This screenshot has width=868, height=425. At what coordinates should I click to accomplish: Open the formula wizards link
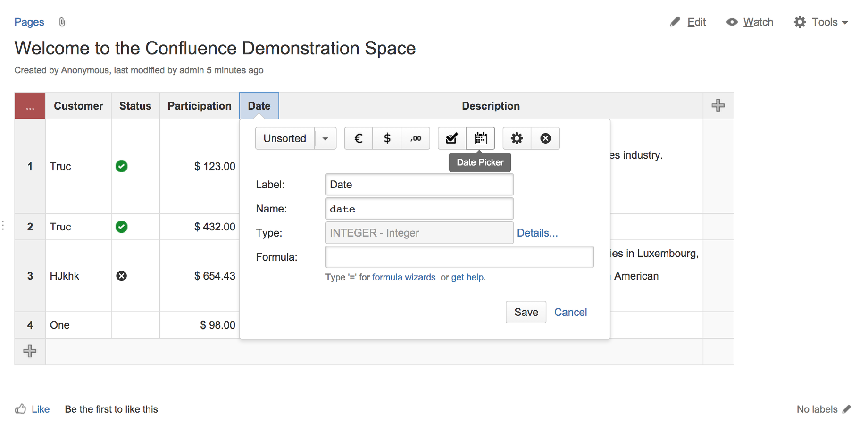pyautogui.click(x=404, y=277)
